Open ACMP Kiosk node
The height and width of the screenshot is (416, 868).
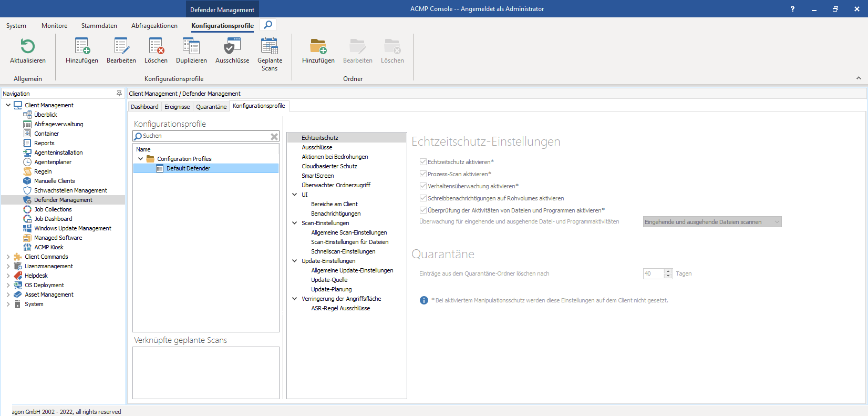(x=49, y=247)
